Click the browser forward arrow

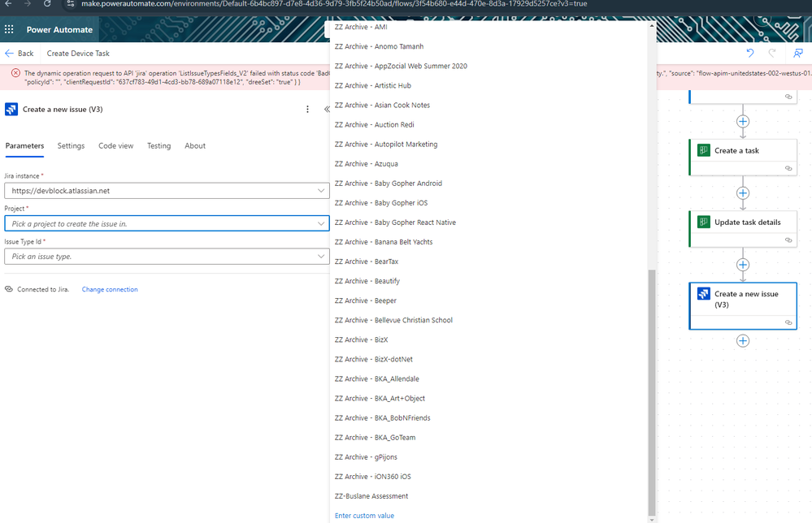(x=28, y=3)
